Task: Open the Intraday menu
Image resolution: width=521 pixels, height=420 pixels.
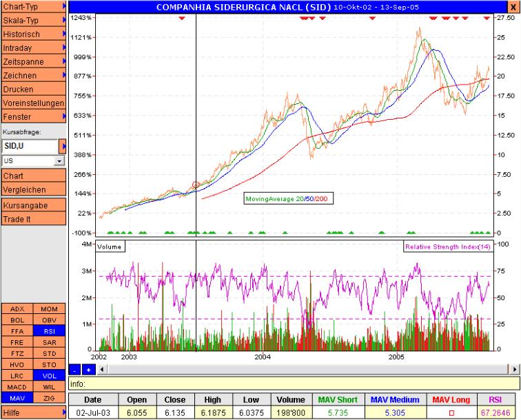Action: [x=34, y=48]
